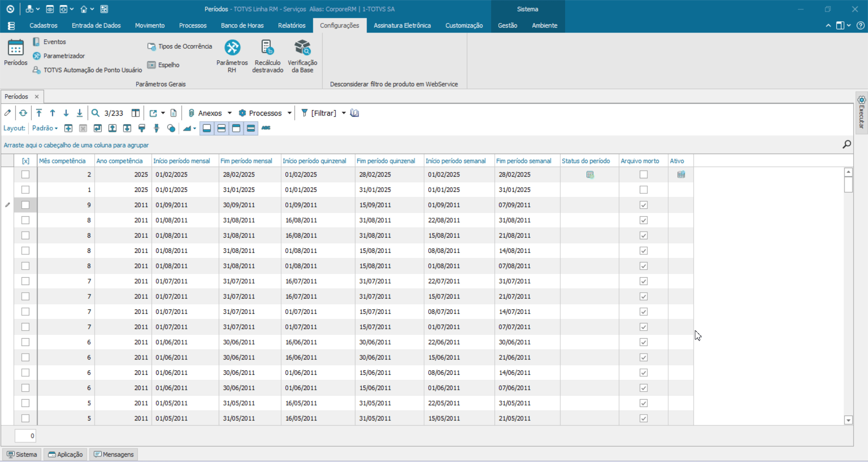Click the ABC layout icon
Image resolution: width=868 pixels, height=462 pixels.
[x=266, y=128]
